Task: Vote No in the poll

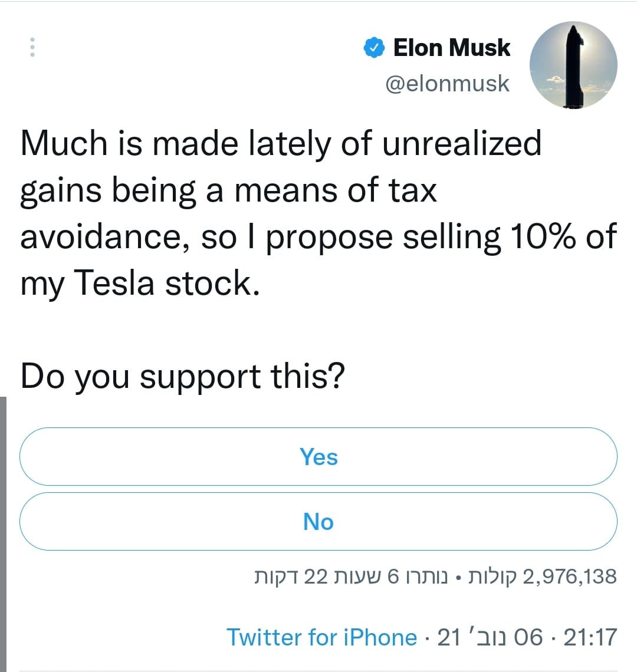Action: click(x=318, y=522)
